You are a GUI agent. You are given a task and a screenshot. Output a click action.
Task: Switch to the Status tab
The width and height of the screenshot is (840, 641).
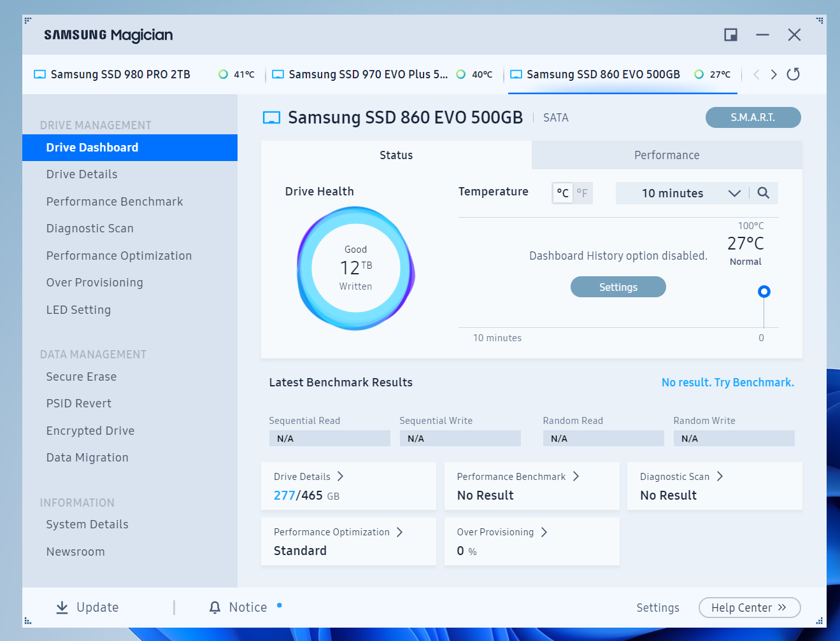[x=396, y=155]
